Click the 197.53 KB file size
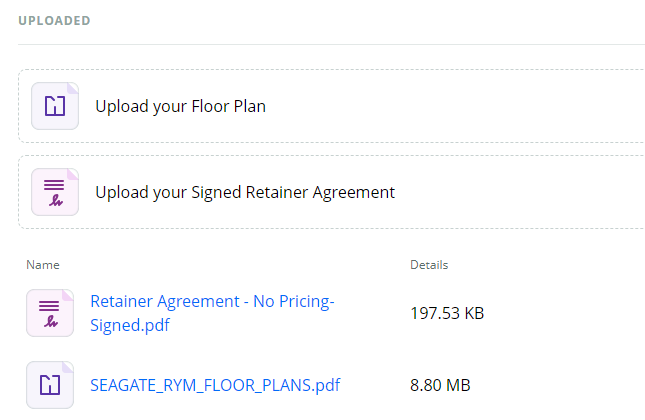645x420 pixels. [447, 313]
